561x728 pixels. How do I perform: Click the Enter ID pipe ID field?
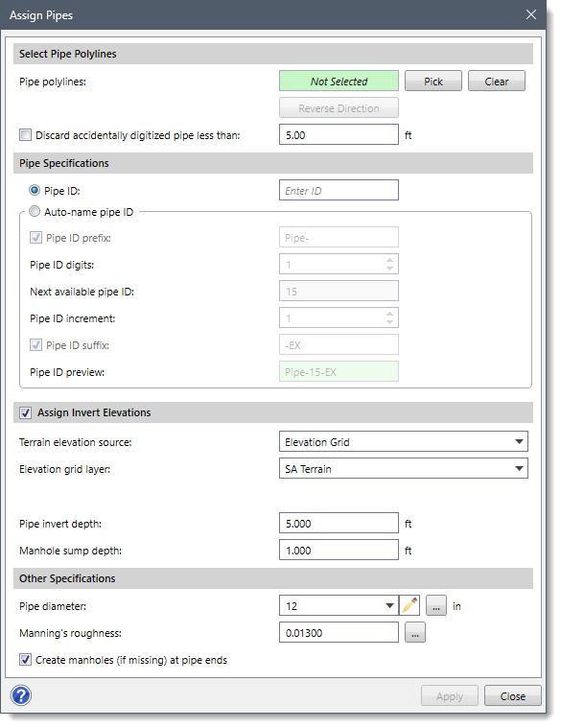tap(339, 190)
